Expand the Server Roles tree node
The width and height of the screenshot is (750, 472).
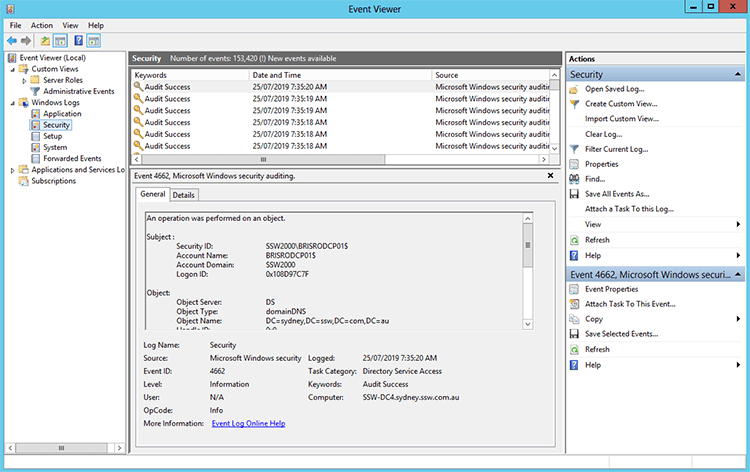24,80
